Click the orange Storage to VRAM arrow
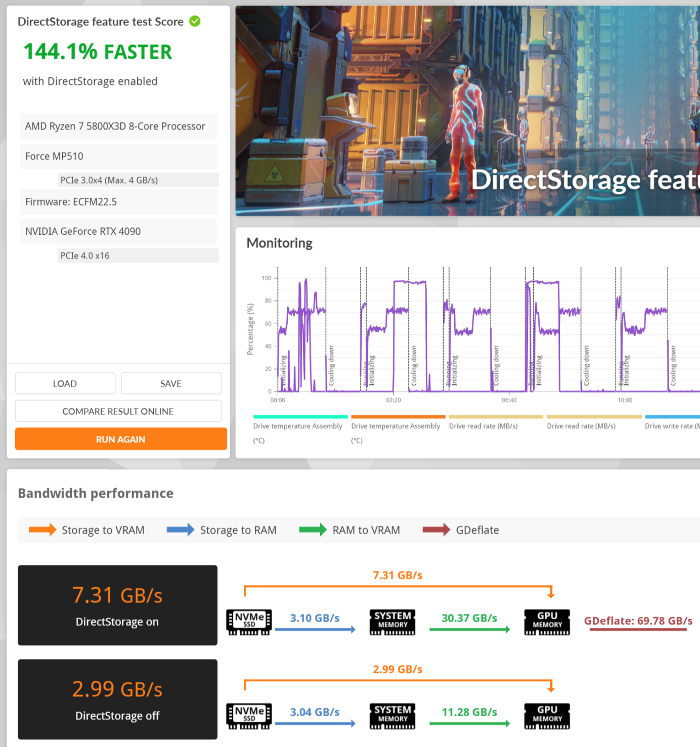The image size is (700, 747). coord(42,530)
